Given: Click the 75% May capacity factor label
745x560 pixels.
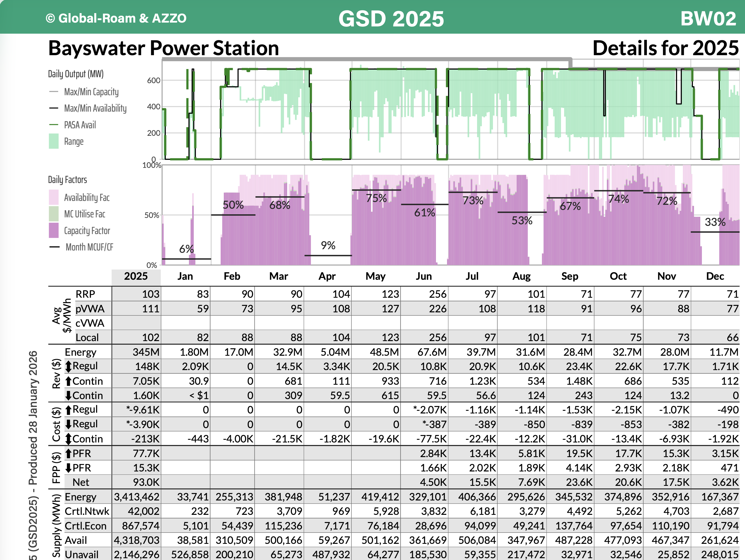Looking at the screenshot, I should click(376, 198).
